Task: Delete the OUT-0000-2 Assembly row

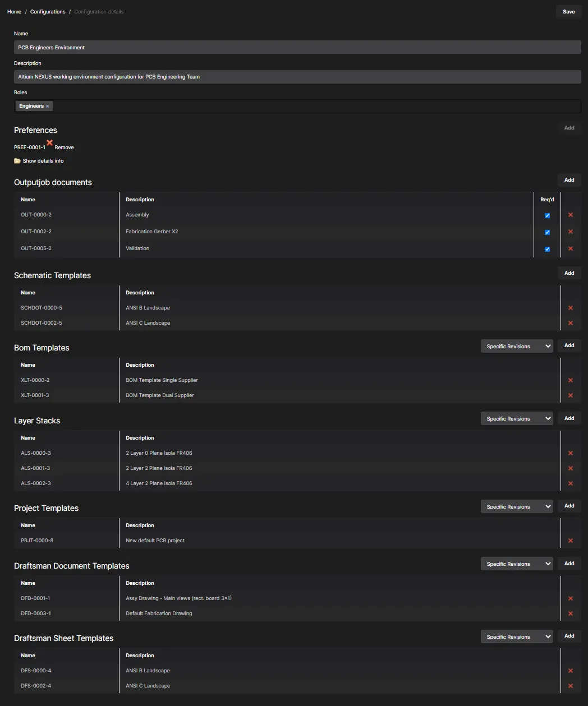Action: pos(571,215)
